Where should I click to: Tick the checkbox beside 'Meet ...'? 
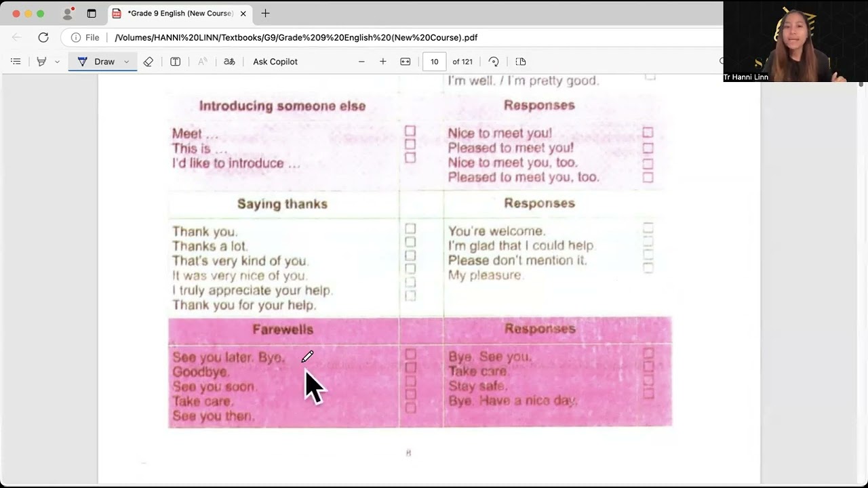410,131
